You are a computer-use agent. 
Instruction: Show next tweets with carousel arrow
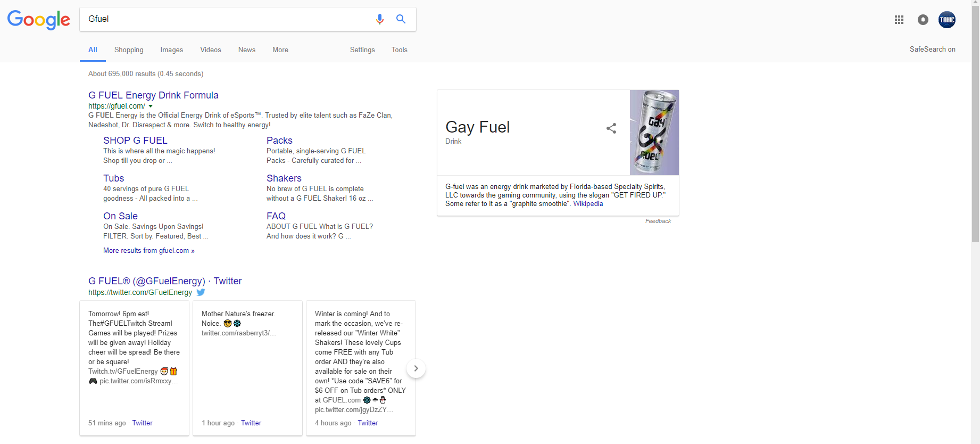click(416, 368)
